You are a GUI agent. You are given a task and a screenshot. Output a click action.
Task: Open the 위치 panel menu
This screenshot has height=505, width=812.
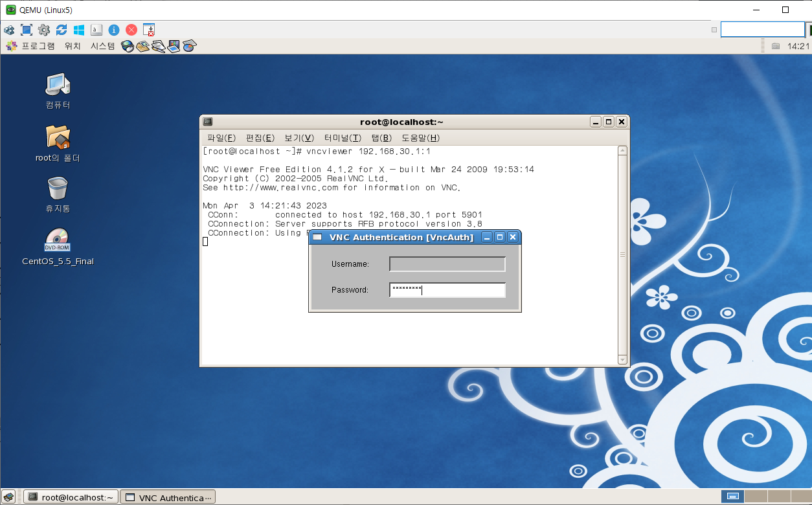click(x=73, y=46)
